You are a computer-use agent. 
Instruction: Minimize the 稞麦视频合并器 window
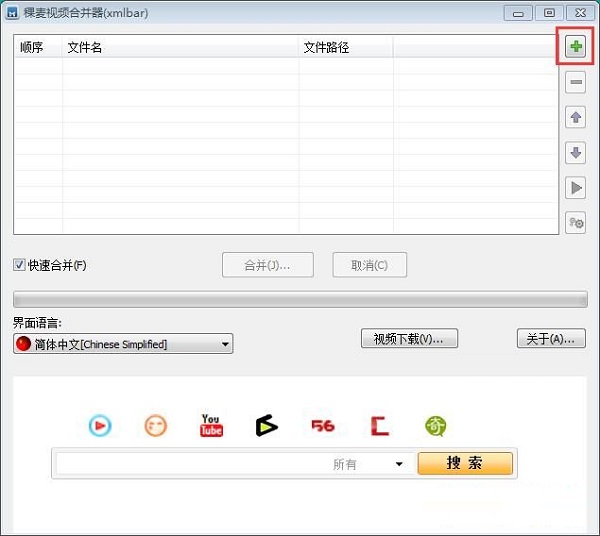coord(518,13)
